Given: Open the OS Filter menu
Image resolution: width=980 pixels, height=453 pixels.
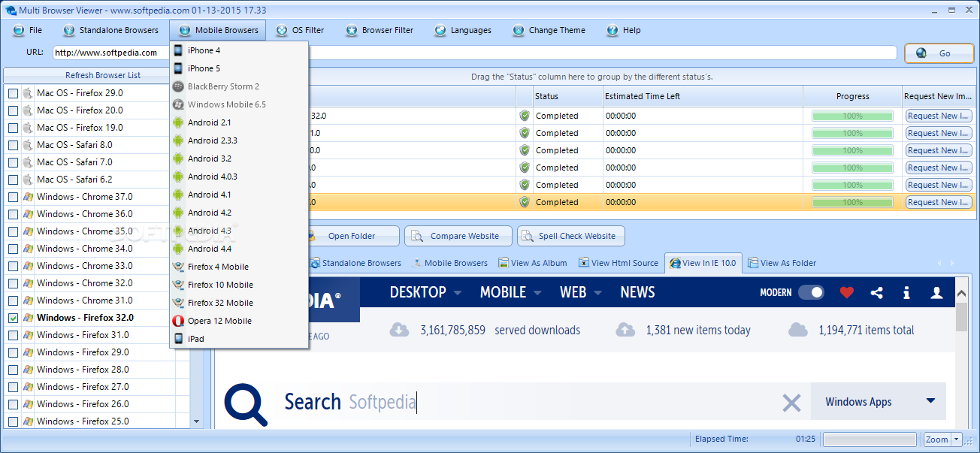Looking at the screenshot, I should (x=300, y=30).
